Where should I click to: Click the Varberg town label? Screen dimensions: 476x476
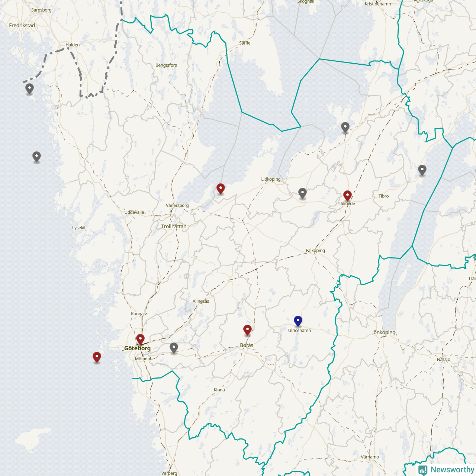pos(169,473)
